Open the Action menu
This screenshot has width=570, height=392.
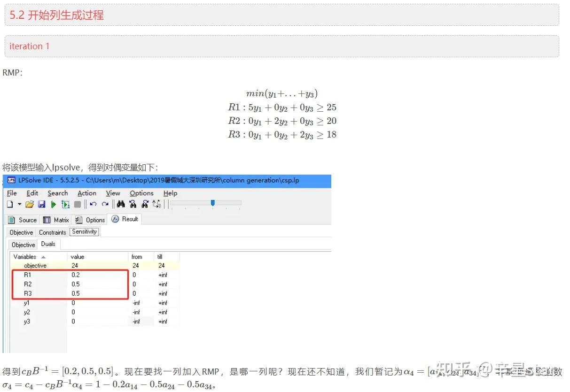pos(86,193)
